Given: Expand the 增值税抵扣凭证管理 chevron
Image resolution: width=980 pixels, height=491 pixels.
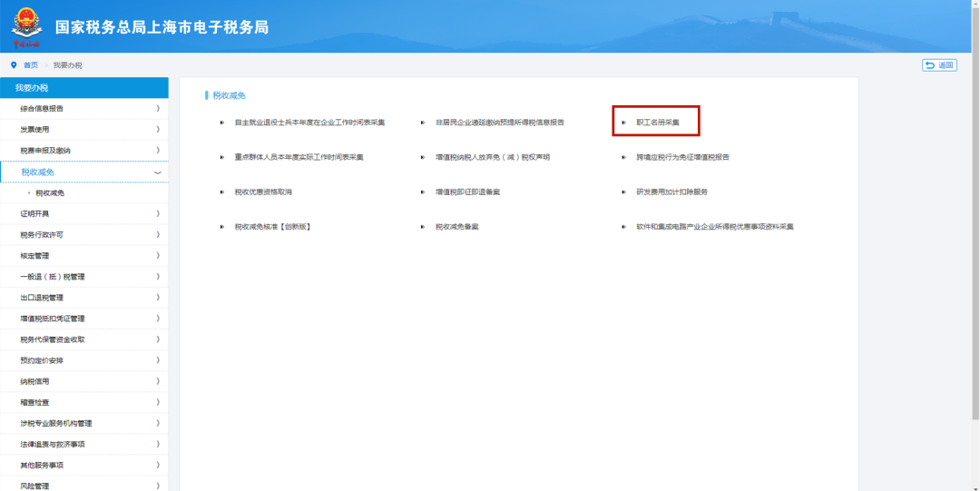Looking at the screenshot, I should click(x=158, y=319).
